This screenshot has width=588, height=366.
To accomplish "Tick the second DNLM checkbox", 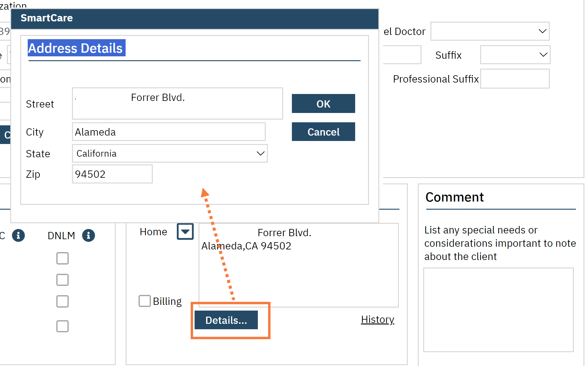I will pyautogui.click(x=62, y=280).
